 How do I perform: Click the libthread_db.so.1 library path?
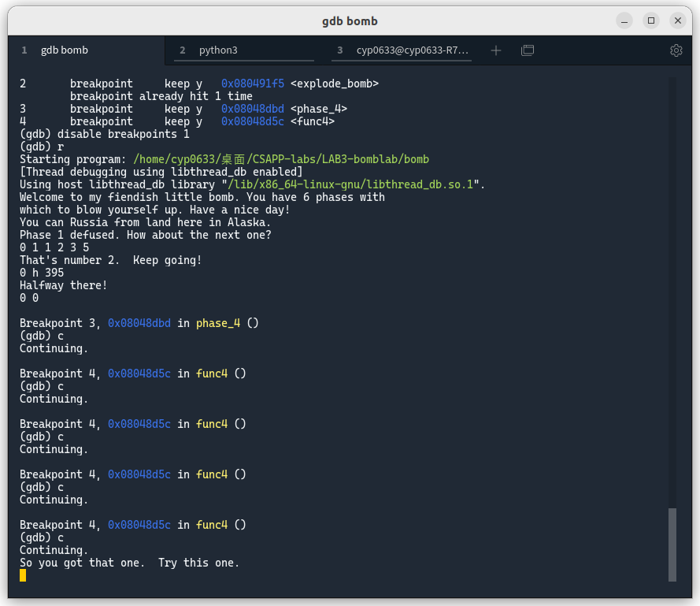pyautogui.click(x=350, y=184)
